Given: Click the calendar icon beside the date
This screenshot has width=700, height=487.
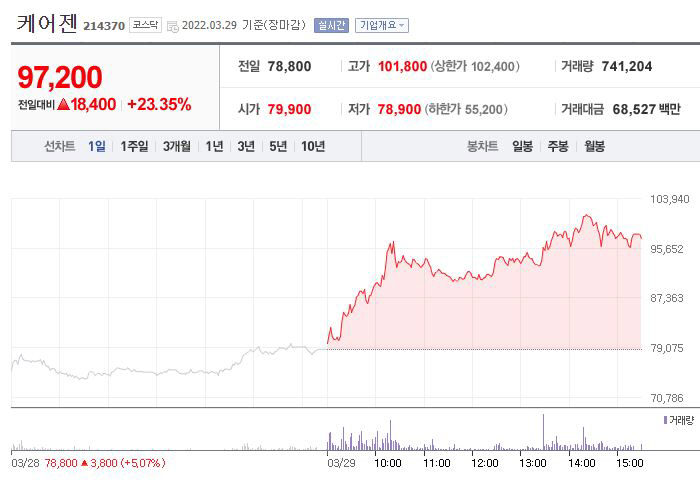Looking at the screenshot, I should coord(174,25).
